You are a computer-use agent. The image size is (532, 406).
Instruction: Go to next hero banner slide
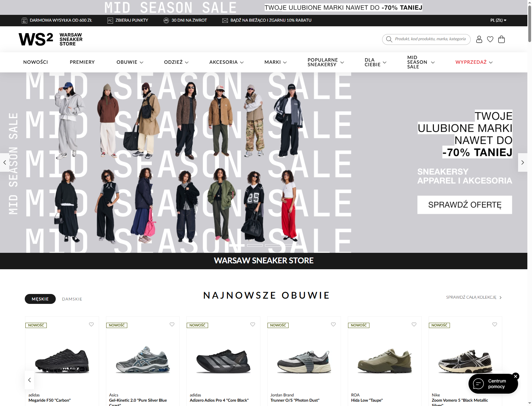click(x=523, y=162)
